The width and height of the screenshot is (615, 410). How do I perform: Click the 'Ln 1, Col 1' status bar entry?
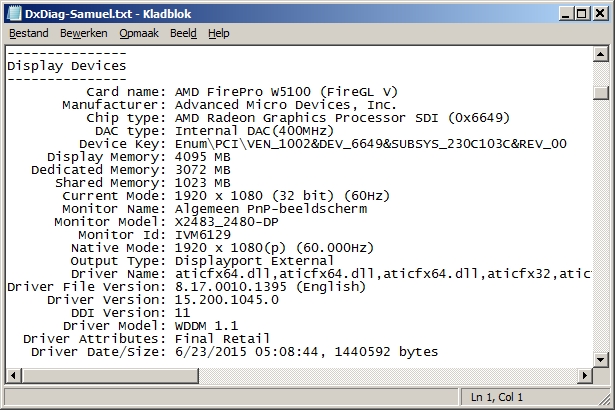pyautogui.click(x=497, y=397)
